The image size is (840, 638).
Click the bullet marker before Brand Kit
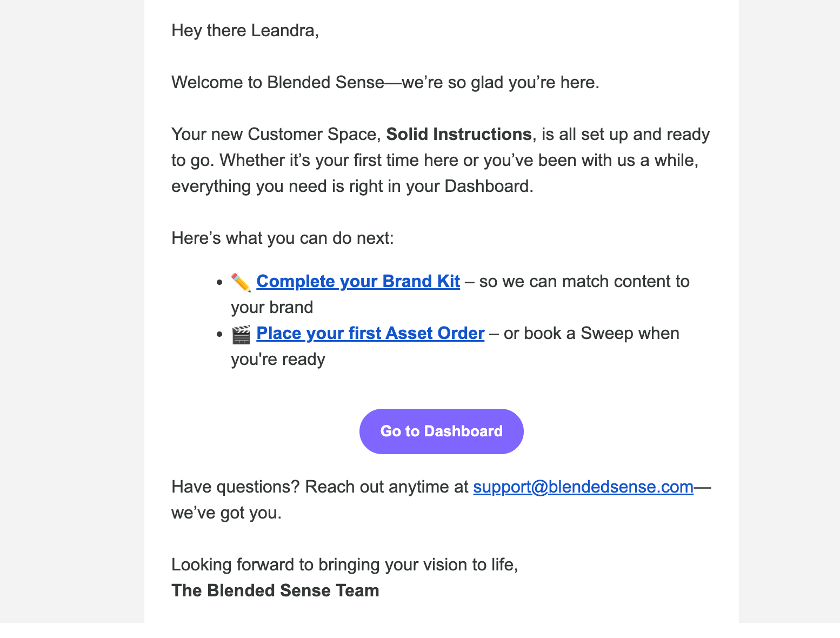point(219,282)
